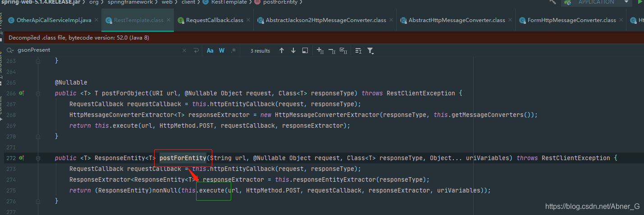This screenshot has width=644, height=215.
Task: Click 'getMessageConverters' on line 268
Action: point(488,115)
